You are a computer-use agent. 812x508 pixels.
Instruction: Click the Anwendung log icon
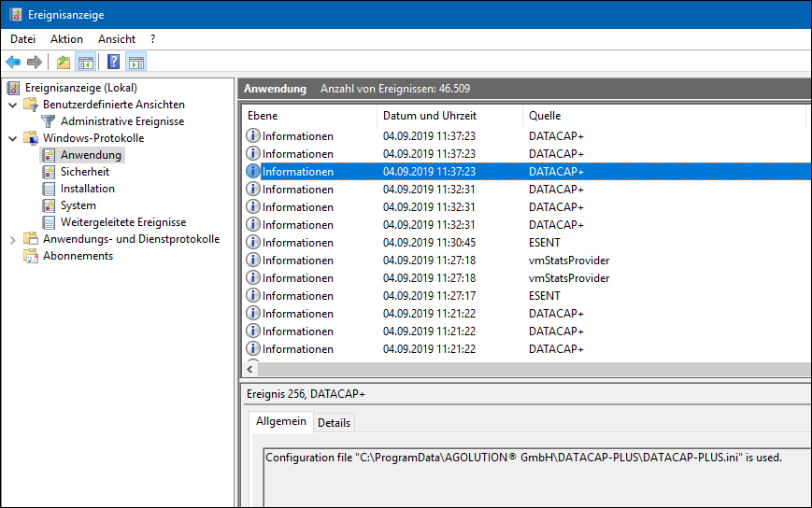tap(49, 155)
